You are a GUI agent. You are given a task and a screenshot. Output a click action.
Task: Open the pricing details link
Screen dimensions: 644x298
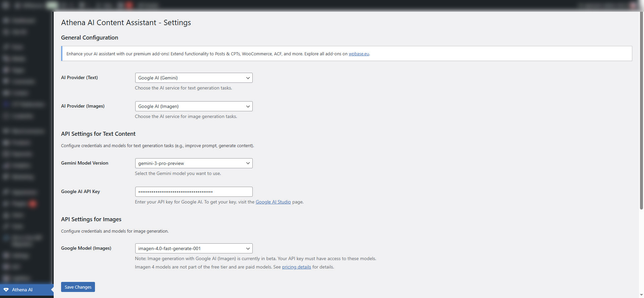coord(296,267)
